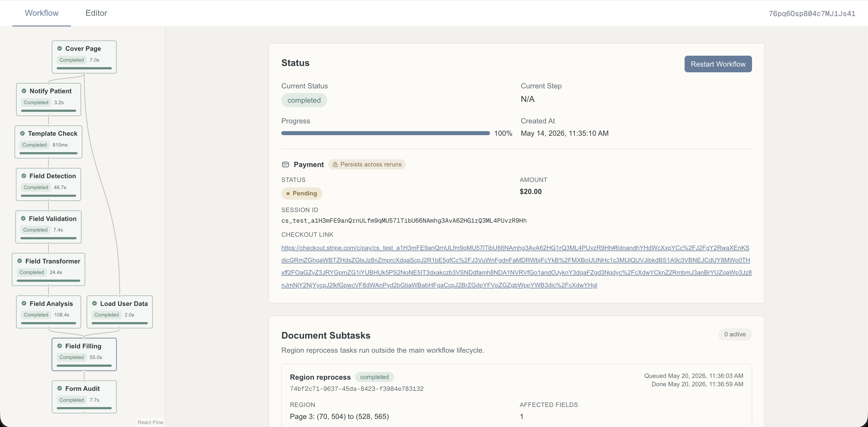Click the overall workflow progress bar
868x427 pixels.
coord(385,133)
